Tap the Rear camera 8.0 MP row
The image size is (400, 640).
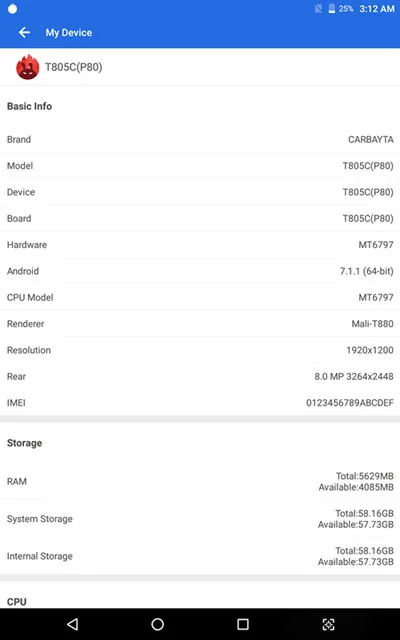pyautogui.click(x=200, y=376)
